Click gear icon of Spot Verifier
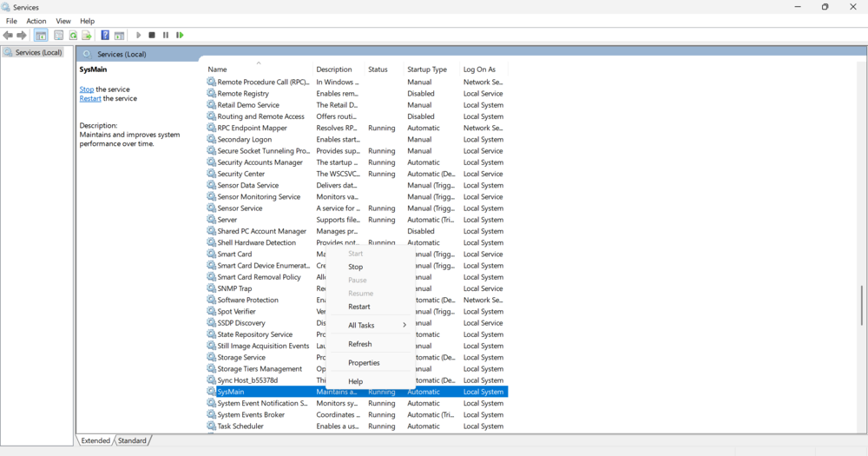The image size is (868, 456). point(211,312)
